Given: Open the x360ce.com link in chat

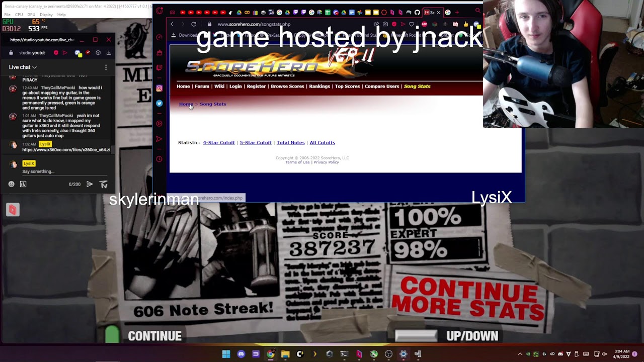Looking at the screenshot, I should tap(66, 150).
